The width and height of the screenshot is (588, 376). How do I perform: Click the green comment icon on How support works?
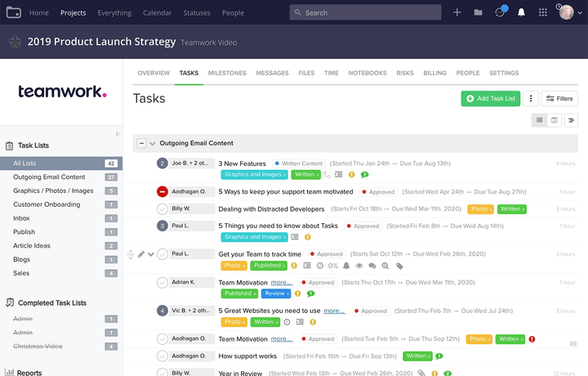pos(439,356)
